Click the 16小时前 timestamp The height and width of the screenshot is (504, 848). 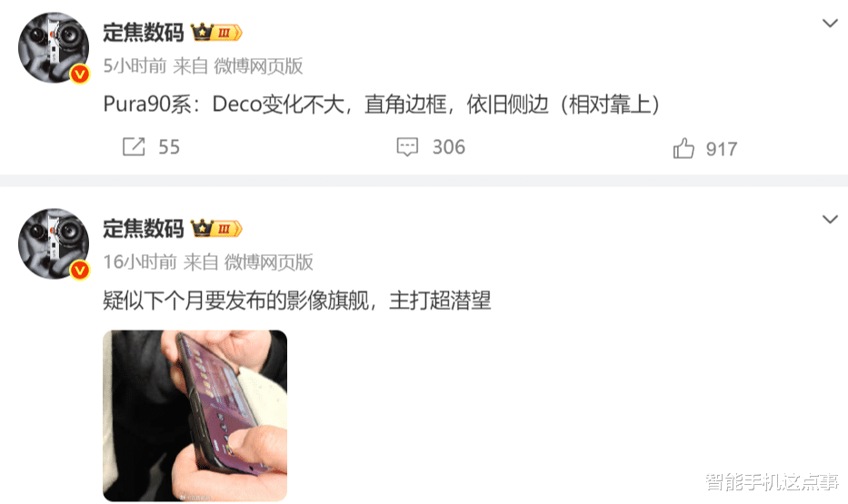(140, 262)
